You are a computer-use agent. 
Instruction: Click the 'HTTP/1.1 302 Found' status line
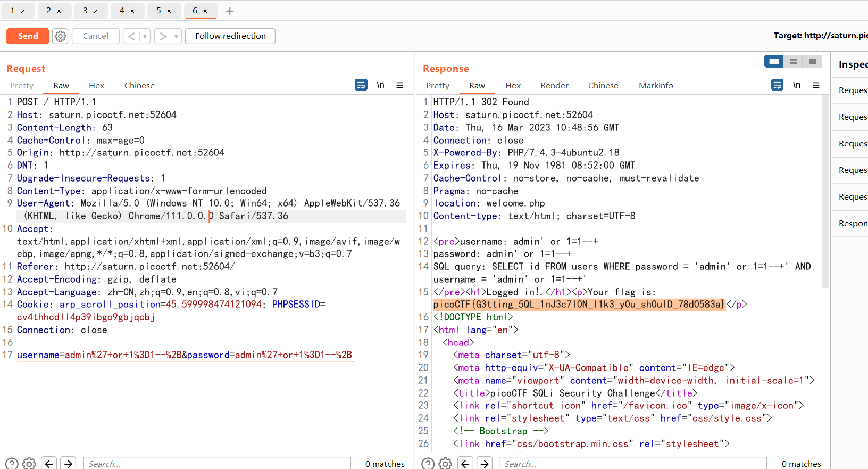click(481, 102)
